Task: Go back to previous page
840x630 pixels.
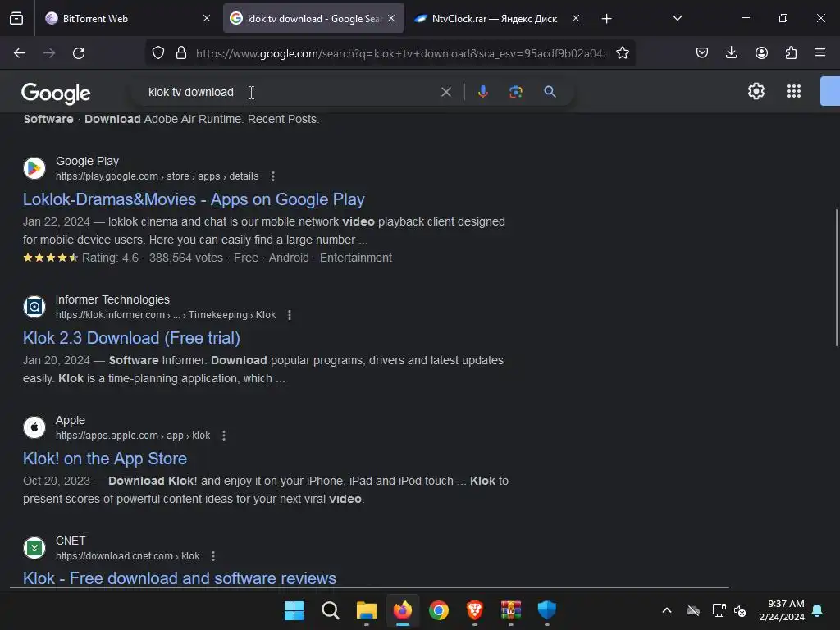Action: point(20,53)
